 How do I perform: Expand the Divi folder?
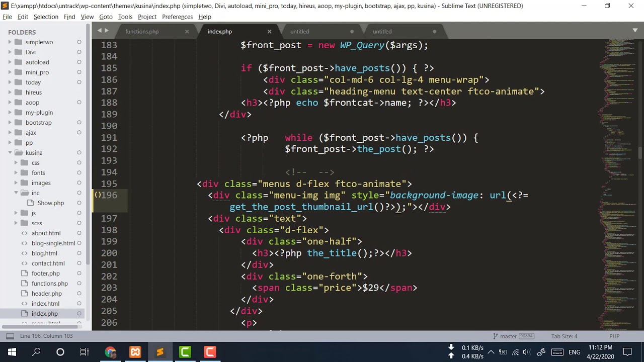click(10, 52)
